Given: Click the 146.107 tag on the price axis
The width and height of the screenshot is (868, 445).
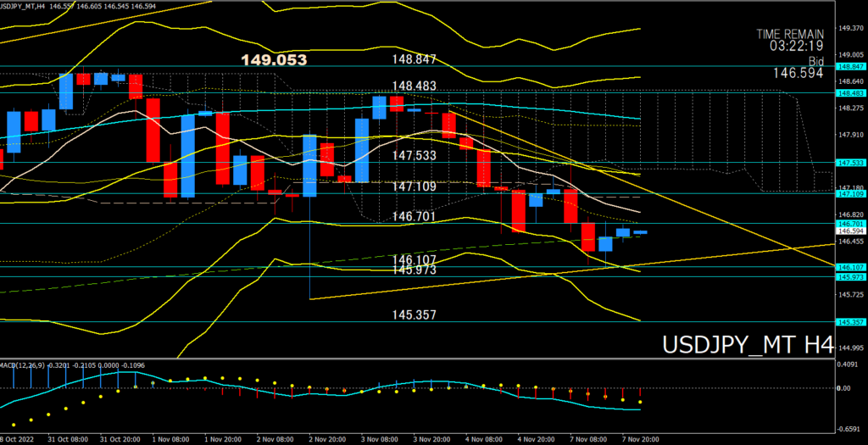Looking at the screenshot, I should click(851, 267).
